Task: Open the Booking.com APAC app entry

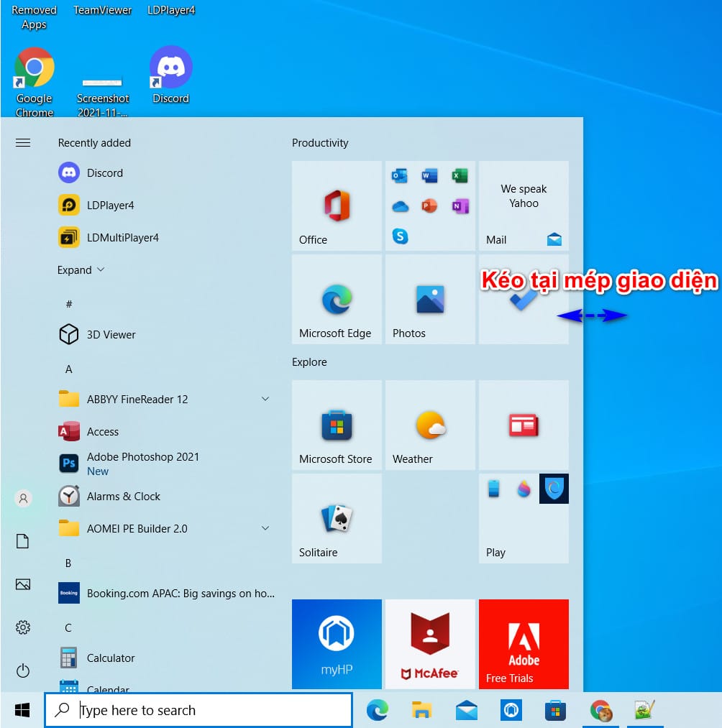Action: click(x=168, y=593)
